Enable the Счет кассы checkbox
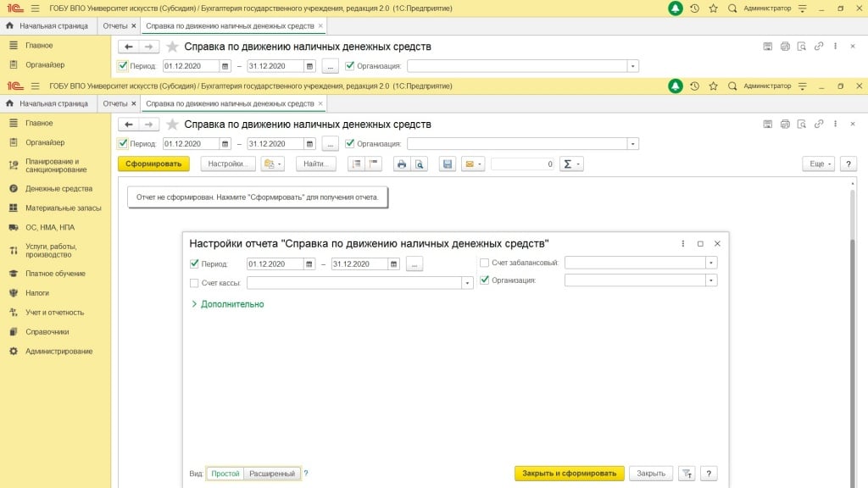 195,283
